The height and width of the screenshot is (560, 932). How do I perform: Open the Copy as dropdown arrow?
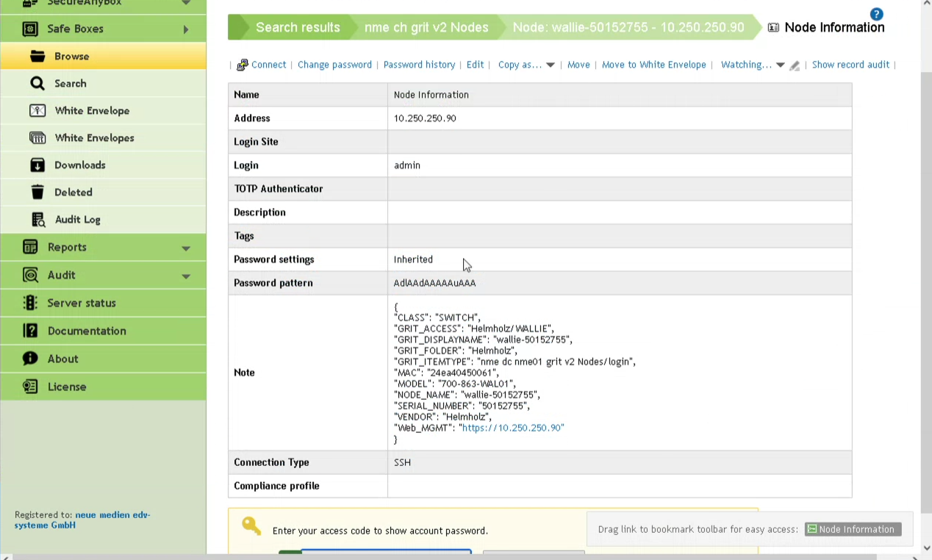[x=551, y=65]
